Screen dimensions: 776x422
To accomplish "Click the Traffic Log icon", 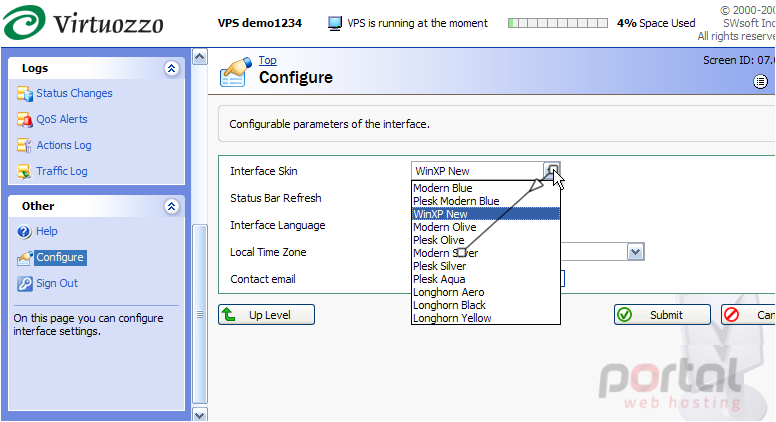I will point(24,171).
